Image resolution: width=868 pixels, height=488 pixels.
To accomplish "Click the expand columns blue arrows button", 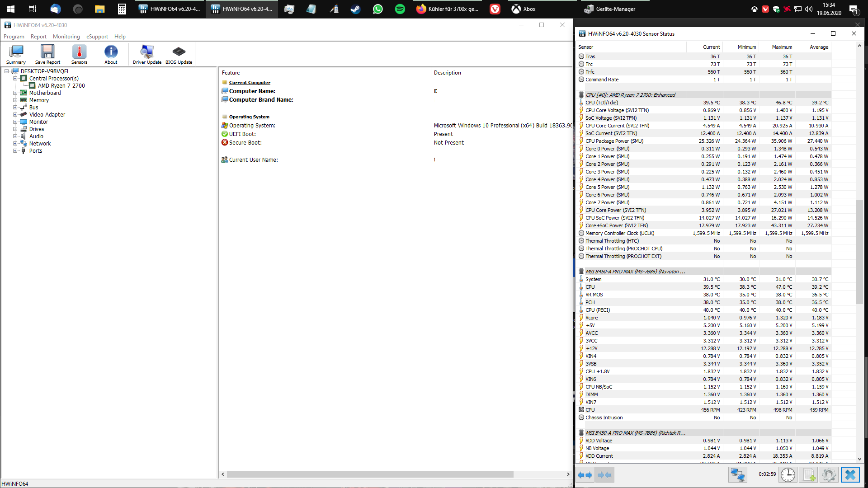I will click(585, 474).
